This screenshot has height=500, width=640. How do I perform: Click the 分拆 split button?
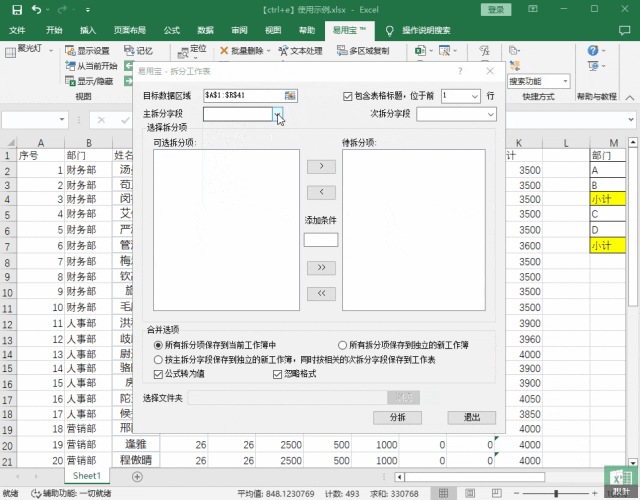point(397,418)
